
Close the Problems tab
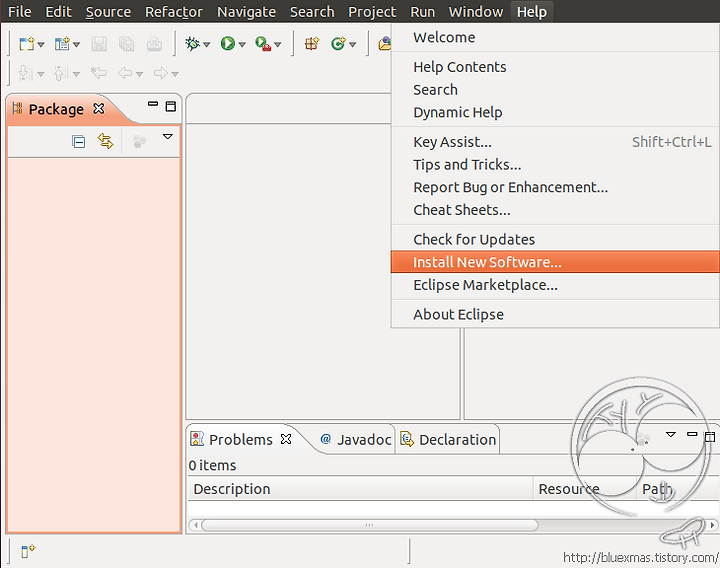click(x=286, y=439)
